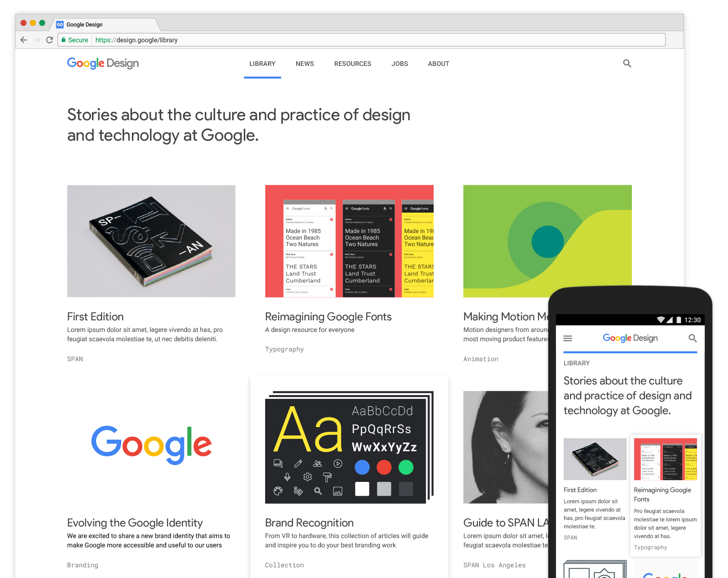Tap the First Edition thumbnail in phone view
Image resolution: width=728 pixels, height=578 pixels.
[x=595, y=459]
